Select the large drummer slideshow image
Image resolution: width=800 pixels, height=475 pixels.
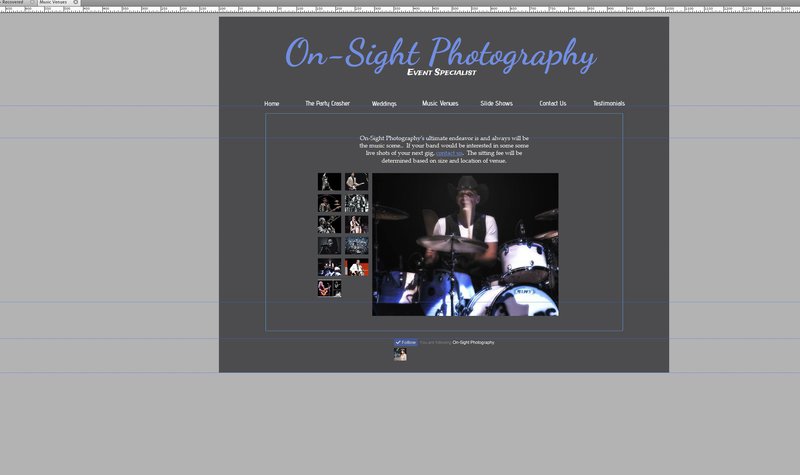click(x=465, y=244)
